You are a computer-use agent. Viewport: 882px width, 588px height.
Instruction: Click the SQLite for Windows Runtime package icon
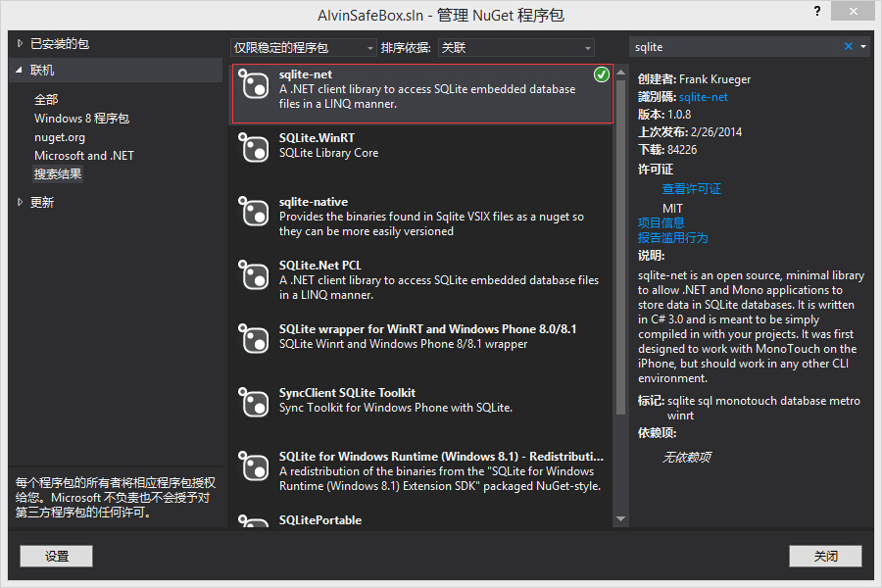point(254,465)
